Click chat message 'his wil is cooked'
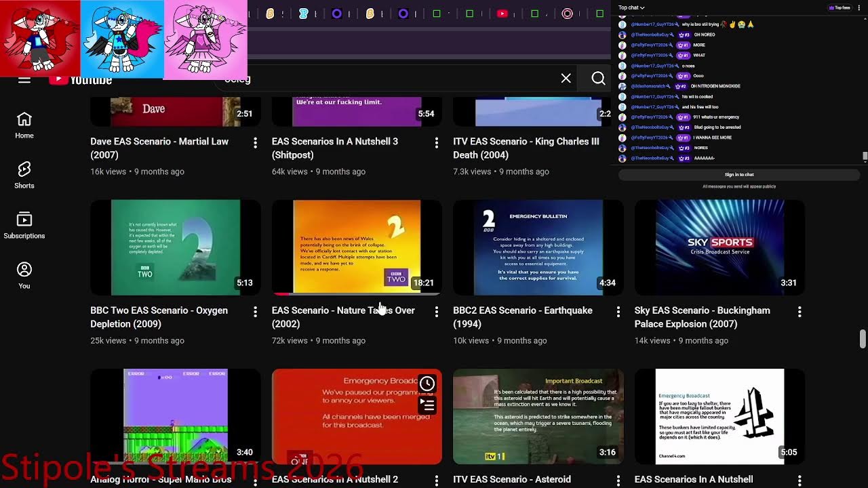Screen dimensions: 868x488 click(x=698, y=96)
